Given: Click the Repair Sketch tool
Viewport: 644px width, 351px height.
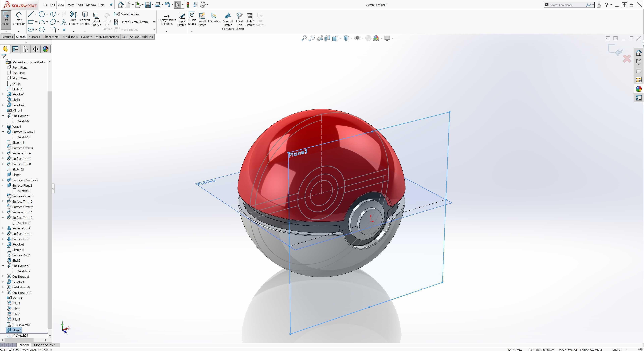Looking at the screenshot, I should (x=182, y=19).
